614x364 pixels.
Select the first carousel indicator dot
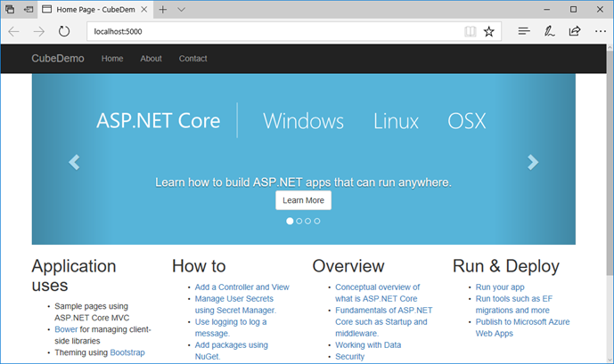click(290, 221)
